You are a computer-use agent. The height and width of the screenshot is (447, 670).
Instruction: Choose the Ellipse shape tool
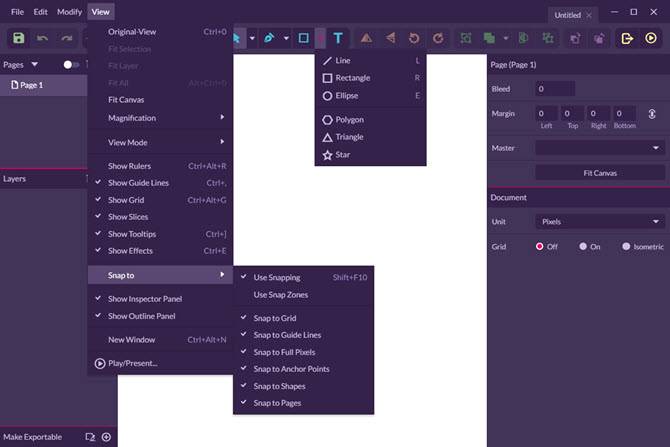(x=370, y=96)
